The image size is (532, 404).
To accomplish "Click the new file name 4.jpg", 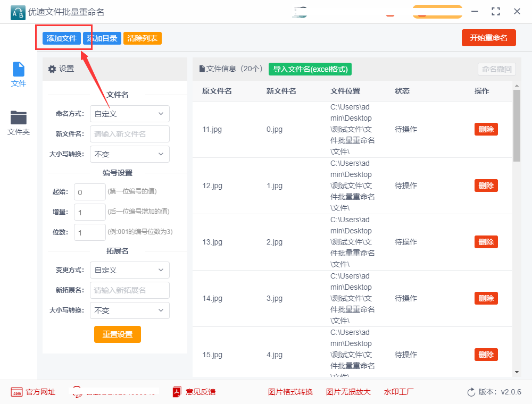I will [x=275, y=355].
